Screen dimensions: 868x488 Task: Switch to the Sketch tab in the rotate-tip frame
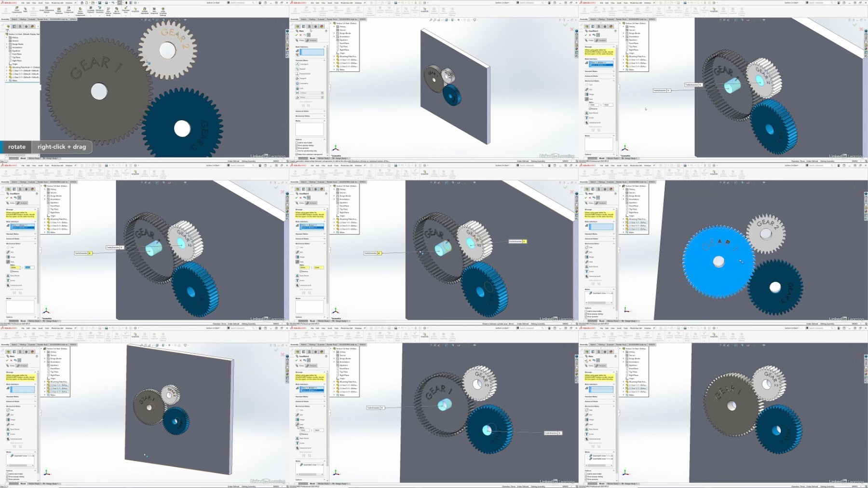14,19
